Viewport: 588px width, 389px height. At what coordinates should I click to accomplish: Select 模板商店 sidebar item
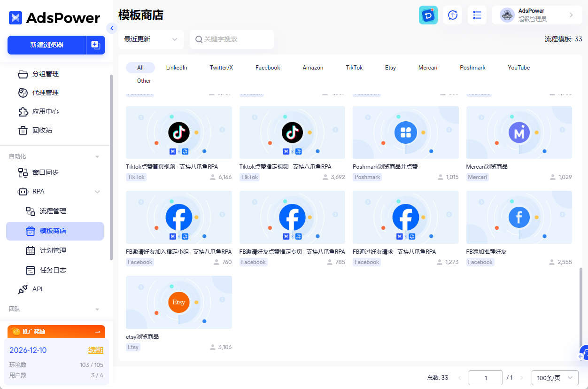55,231
